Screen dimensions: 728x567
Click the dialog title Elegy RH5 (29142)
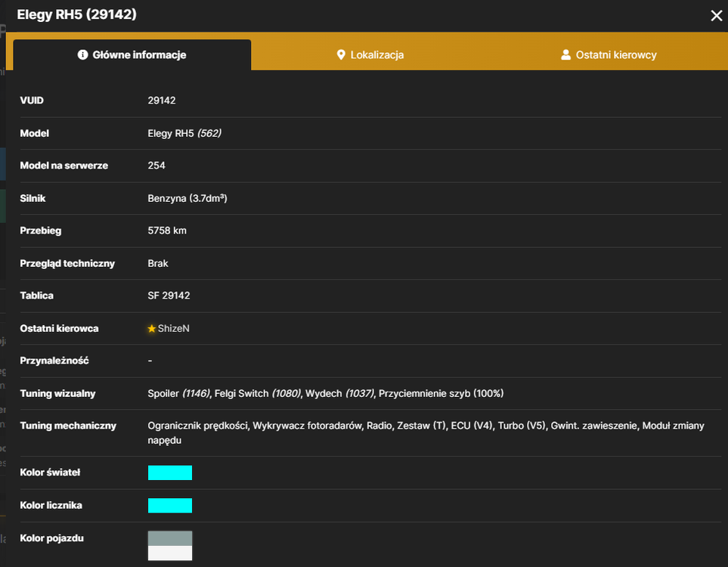click(77, 14)
